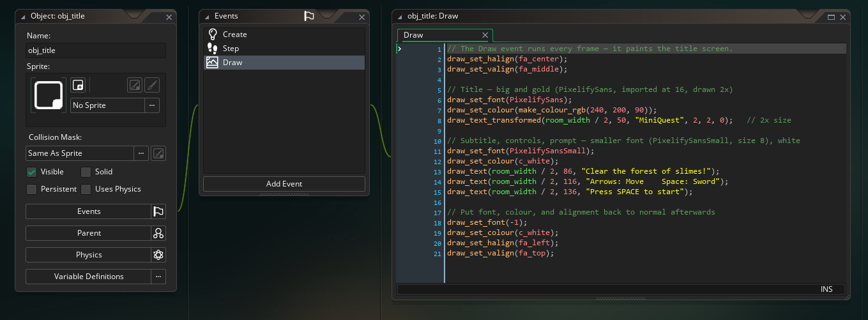Click the picture icon of Draw event

coord(213,63)
